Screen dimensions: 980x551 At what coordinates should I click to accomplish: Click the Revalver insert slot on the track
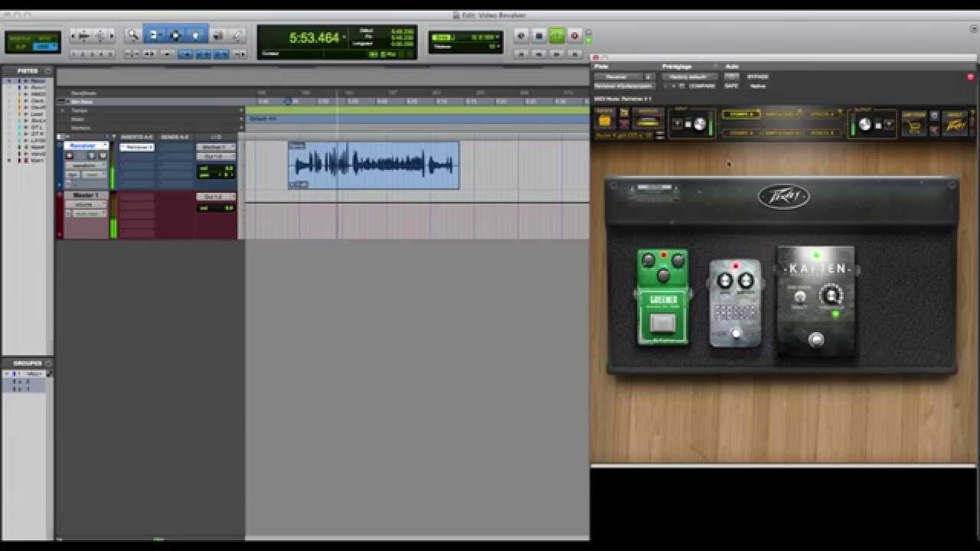point(137,147)
